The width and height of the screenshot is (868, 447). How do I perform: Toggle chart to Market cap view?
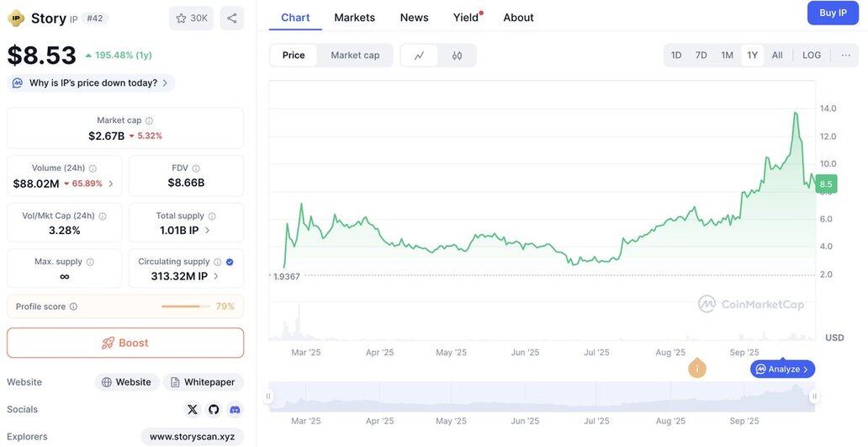[355, 56]
